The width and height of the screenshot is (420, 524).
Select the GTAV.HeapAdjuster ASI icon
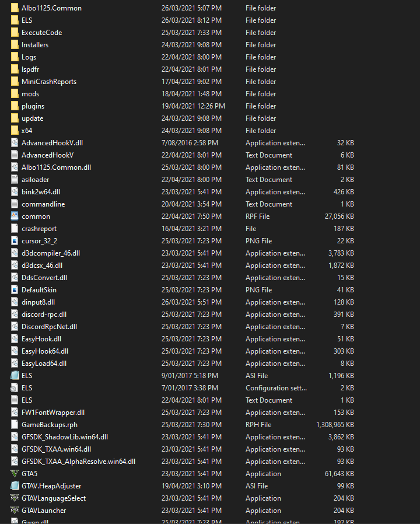point(15,486)
